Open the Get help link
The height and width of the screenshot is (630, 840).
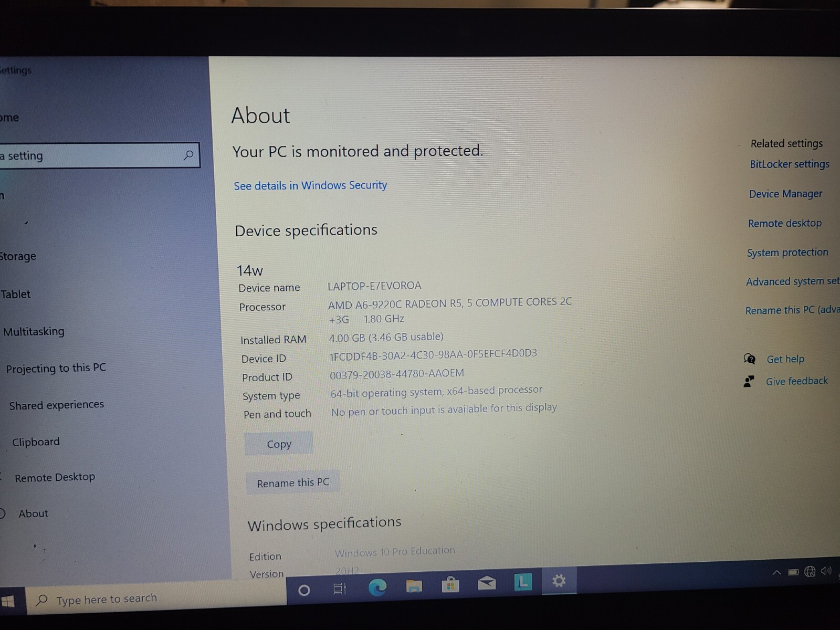click(x=785, y=359)
